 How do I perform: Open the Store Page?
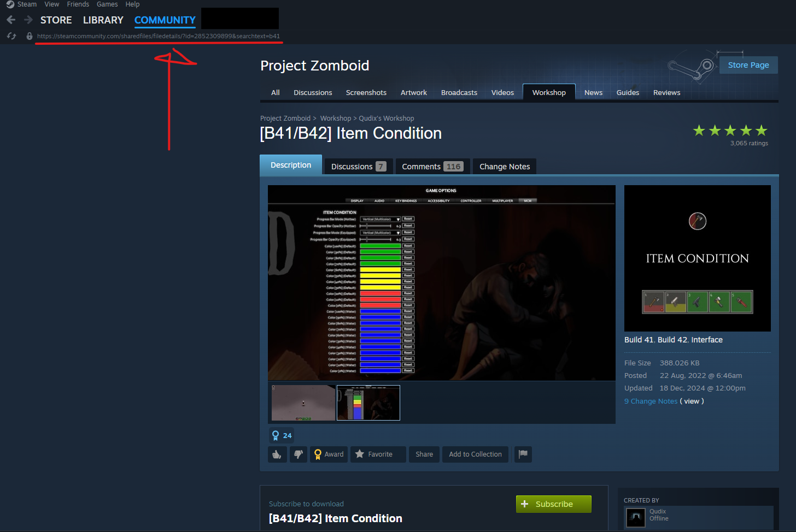[x=748, y=65]
